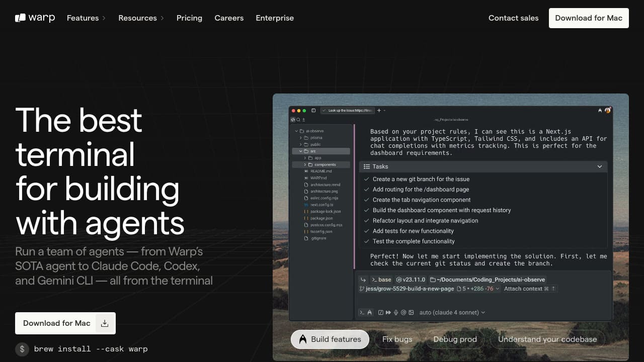Click the @ mention icon in input toolbar

click(x=404, y=313)
